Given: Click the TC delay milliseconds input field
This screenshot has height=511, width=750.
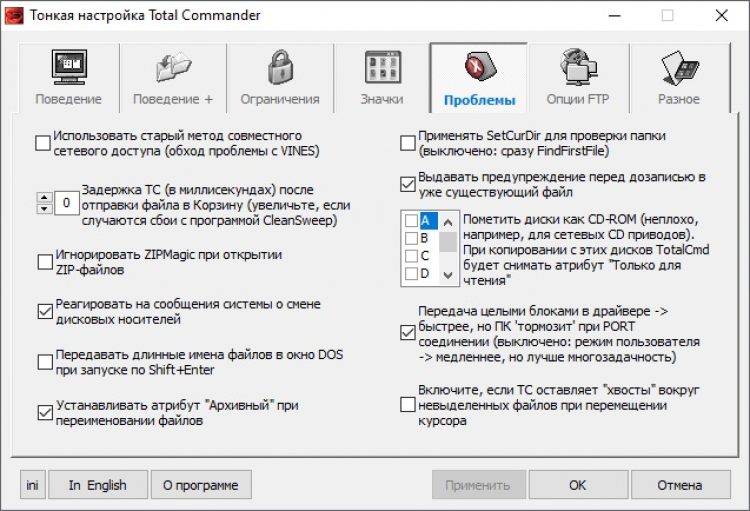Looking at the screenshot, I should click(x=67, y=203).
